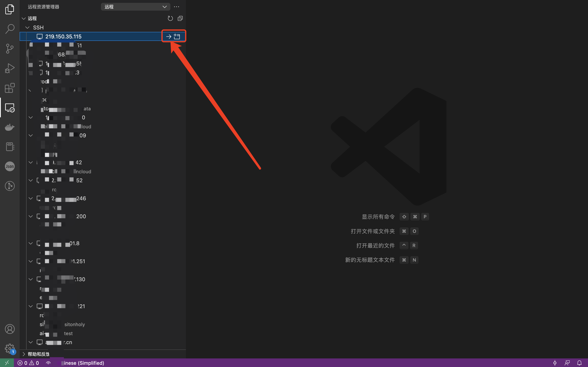Click the Accounts icon
The height and width of the screenshot is (367, 588).
(x=10, y=329)
